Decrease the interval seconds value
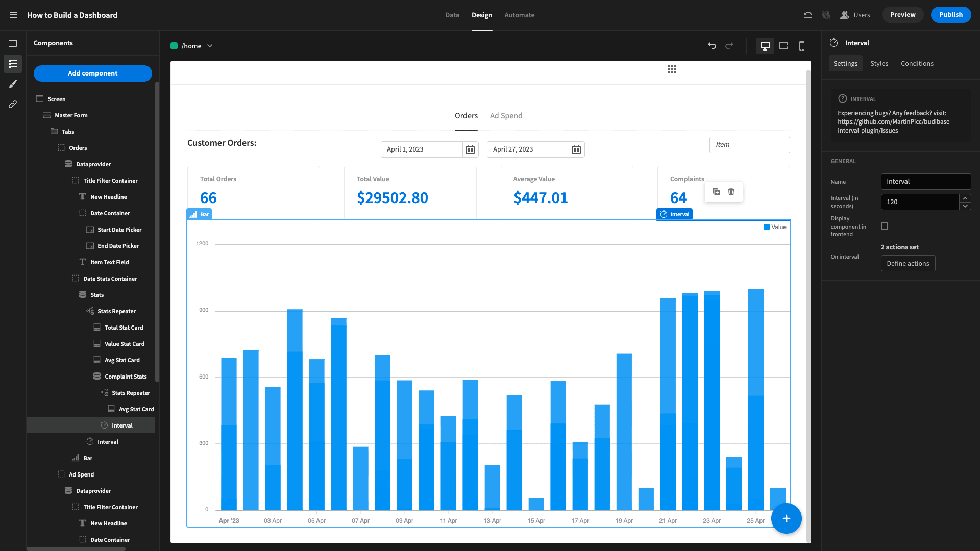Viewport: 980px width, 551px height. tap(965, 206)
